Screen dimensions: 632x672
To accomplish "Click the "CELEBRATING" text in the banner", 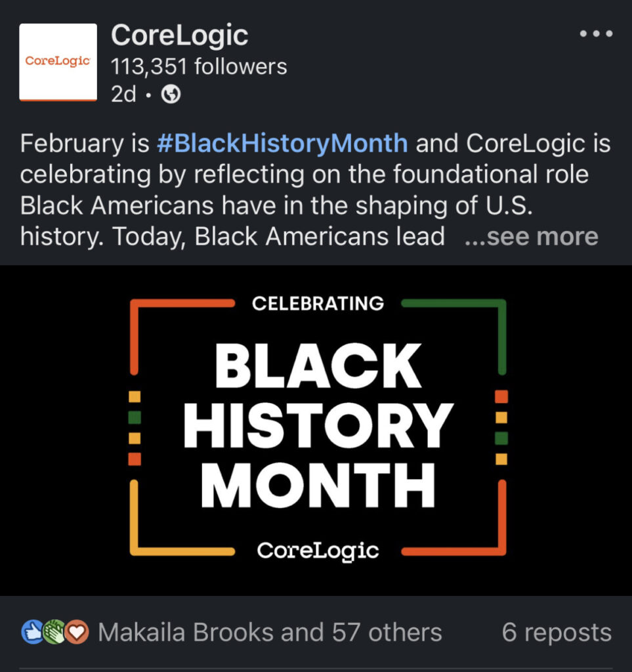I will [318, 303].
